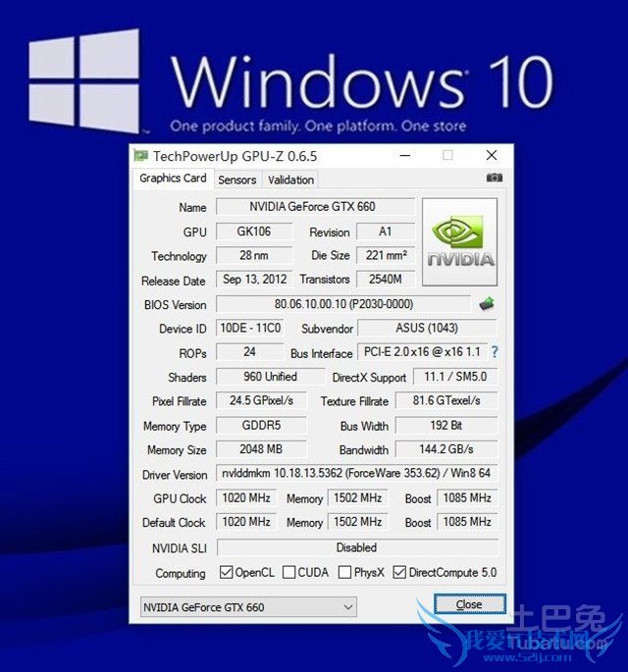Click the Memory Type value GDDR5
Image resolution: width=628 pixels, height=672 pixels.
(x=261, y=425)
